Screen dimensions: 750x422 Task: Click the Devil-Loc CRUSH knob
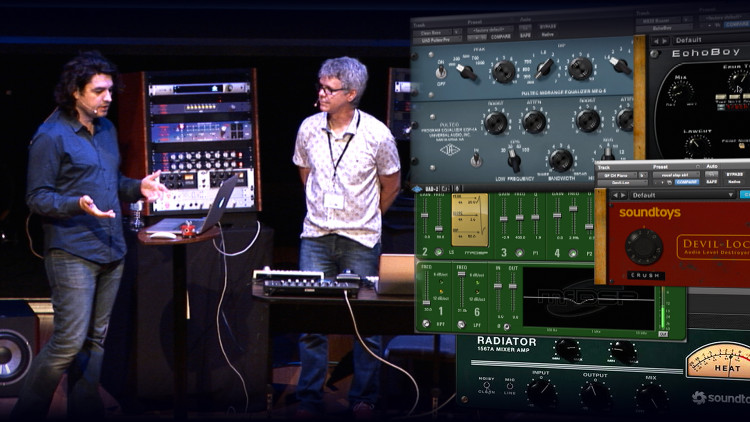pos(644,247)
